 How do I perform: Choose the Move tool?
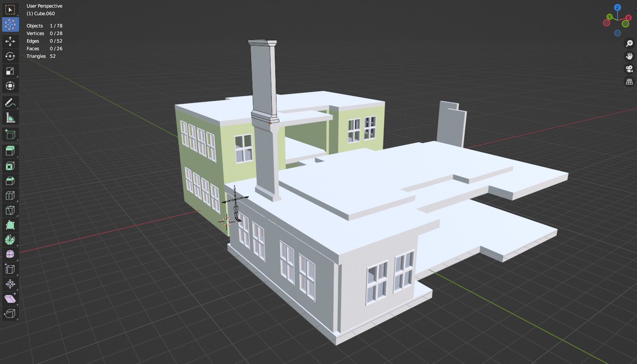point(10,41)
